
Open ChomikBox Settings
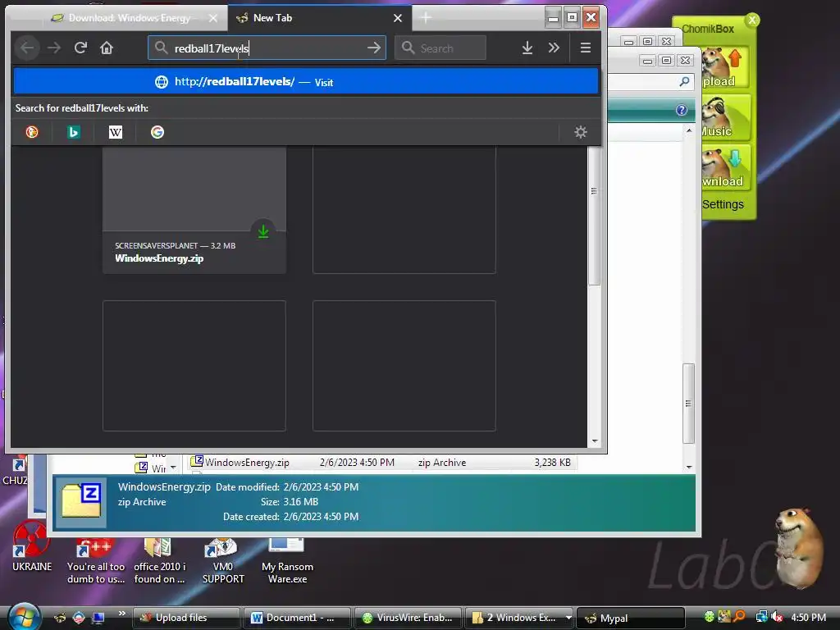723,204
